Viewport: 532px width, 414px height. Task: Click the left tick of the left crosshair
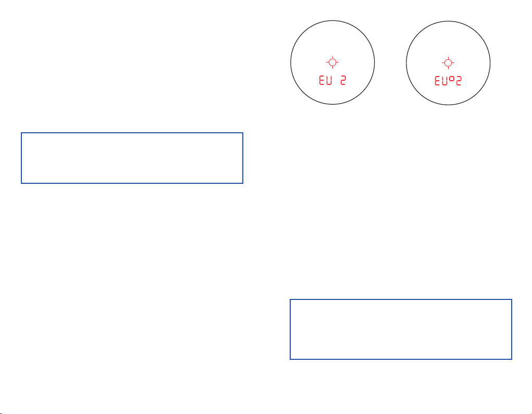(328, 62)
